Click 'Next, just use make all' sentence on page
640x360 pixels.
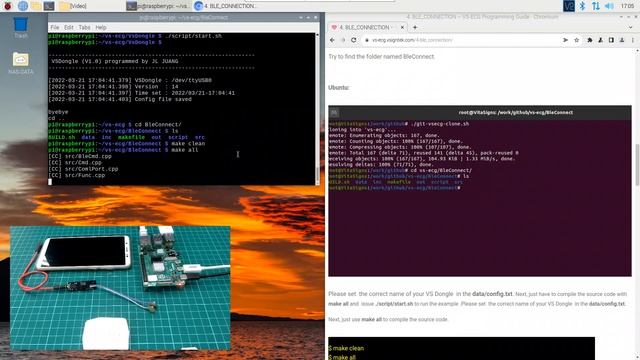click(388, 319)
